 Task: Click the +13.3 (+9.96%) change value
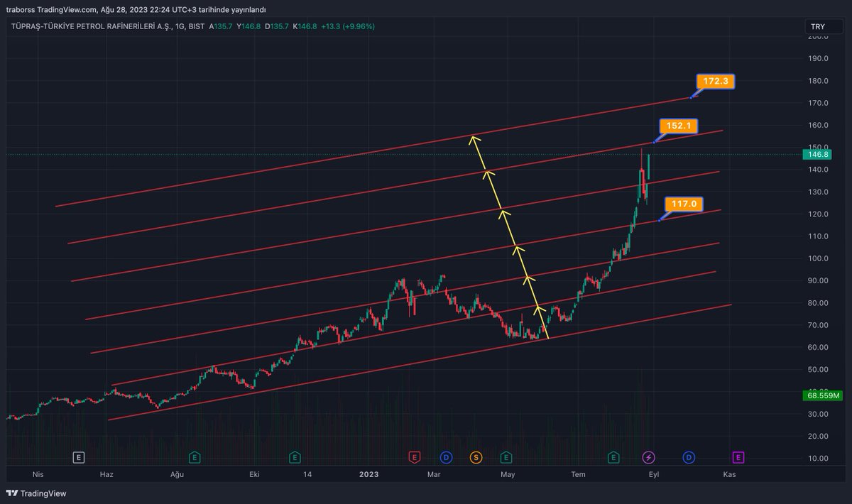348,26
